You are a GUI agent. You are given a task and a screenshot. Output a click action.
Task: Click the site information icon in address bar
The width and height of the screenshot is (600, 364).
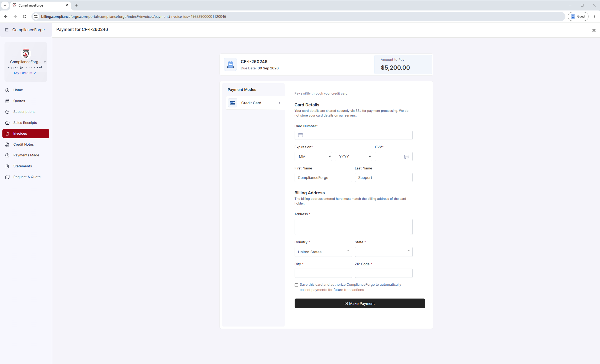[x=36, y=16]
